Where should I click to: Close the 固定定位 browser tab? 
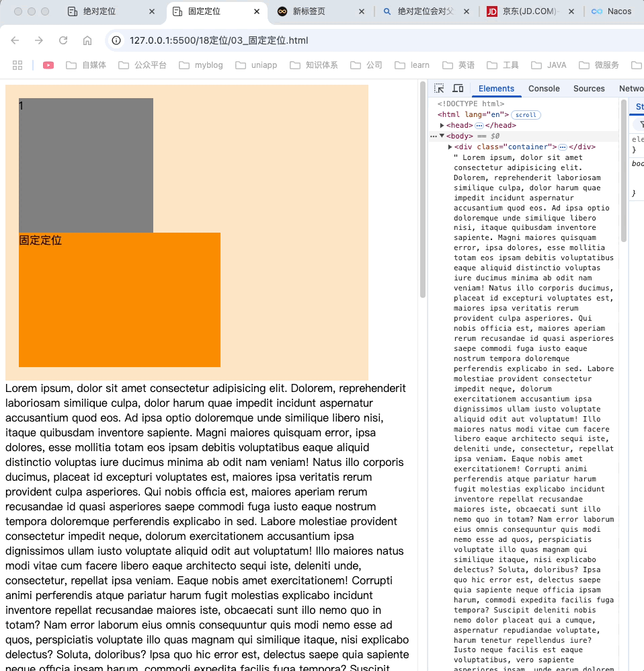pyautogui.click(x=257, y=11)
